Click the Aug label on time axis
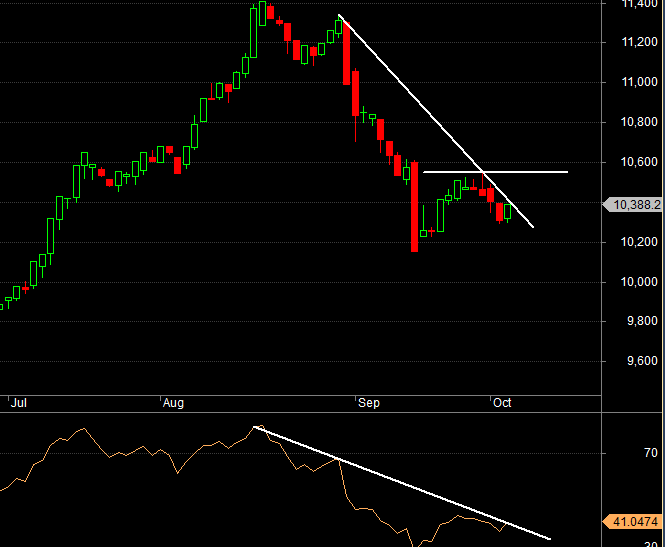665x547 pixels. (173, 402)
